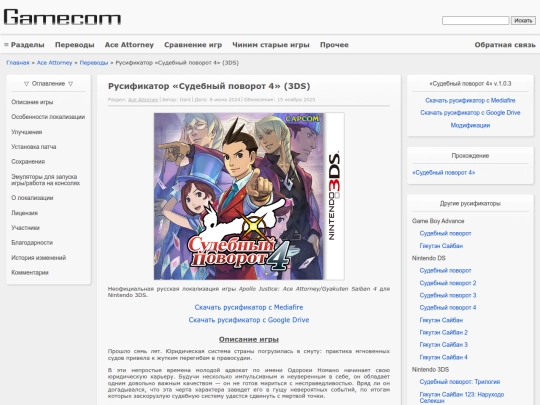This screenshot has width=540, height=405.
Task: Open the Прочее menu item
Action: point(334,45)
